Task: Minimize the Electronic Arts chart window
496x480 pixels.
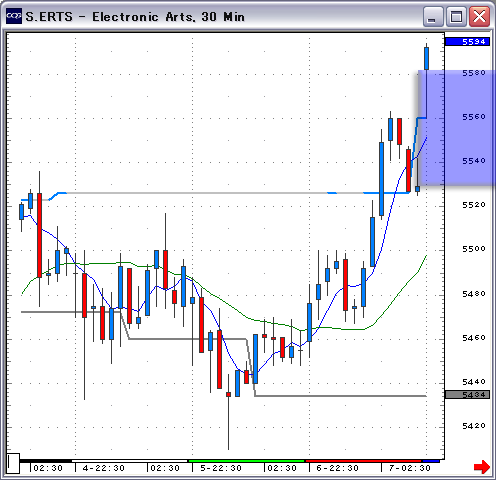Action: point(433,17)
